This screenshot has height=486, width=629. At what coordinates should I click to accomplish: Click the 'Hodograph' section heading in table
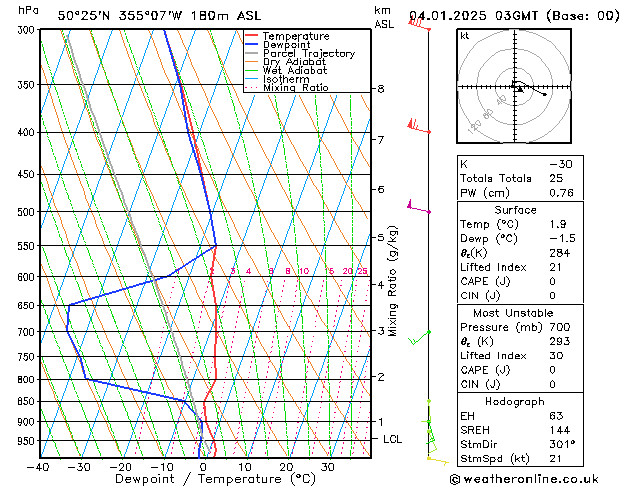tap(515, 402)
